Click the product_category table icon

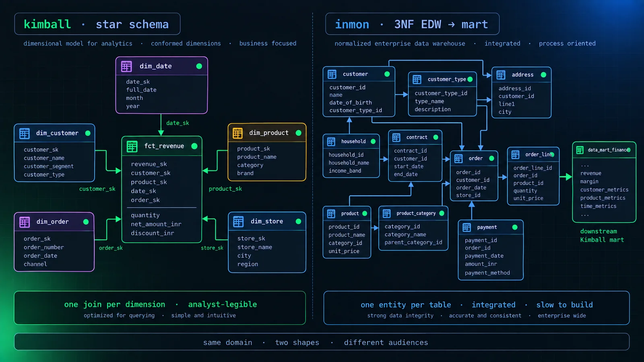point(387,214)
